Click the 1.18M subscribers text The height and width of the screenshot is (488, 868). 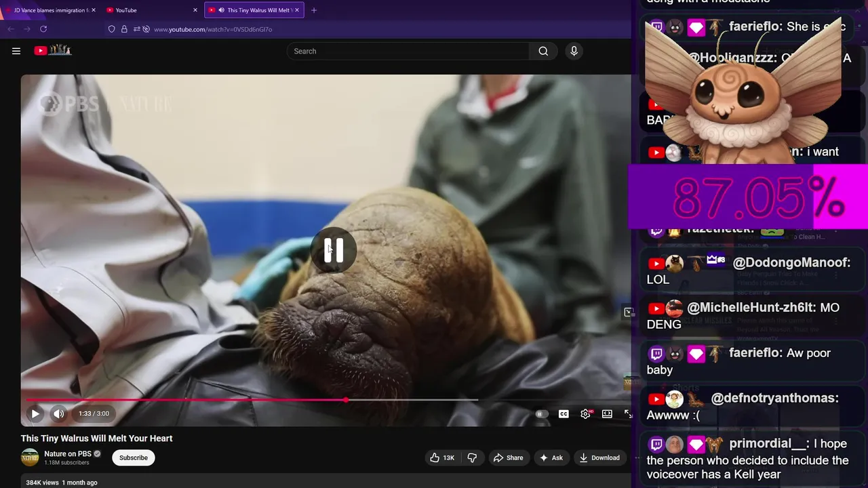tap(66, 463)
